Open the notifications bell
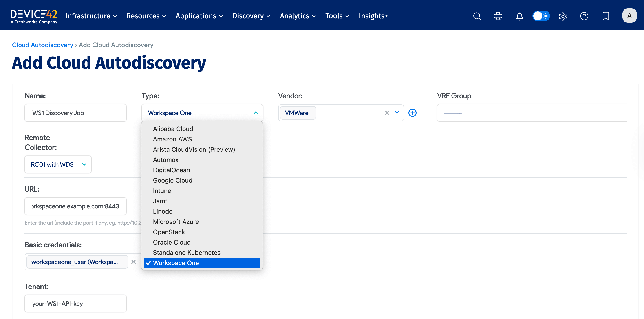Image resolution: width=644 pixels, height=319 pixels. 519,16
